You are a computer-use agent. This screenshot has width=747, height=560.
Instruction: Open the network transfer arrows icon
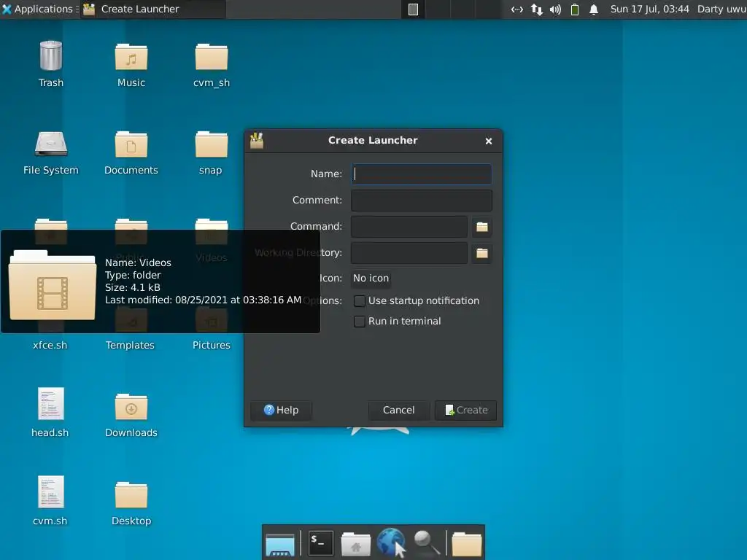click(536, 9)
